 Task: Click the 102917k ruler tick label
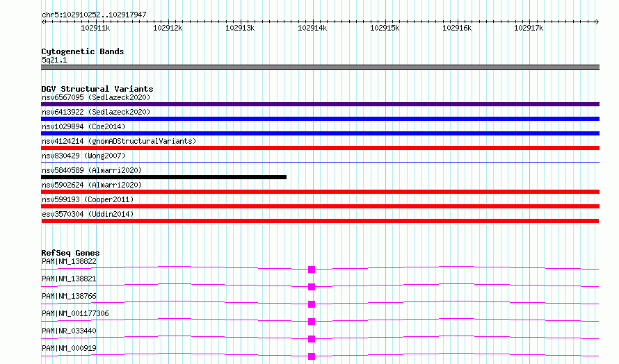[529, 28]
